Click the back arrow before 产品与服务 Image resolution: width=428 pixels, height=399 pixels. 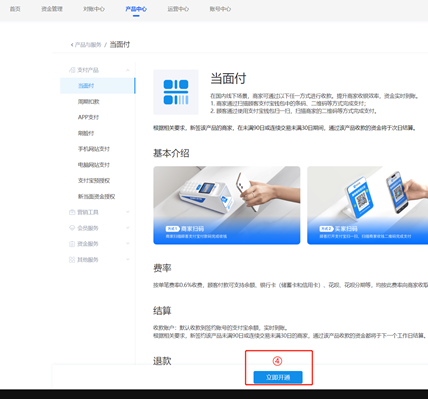coord(72,45)
